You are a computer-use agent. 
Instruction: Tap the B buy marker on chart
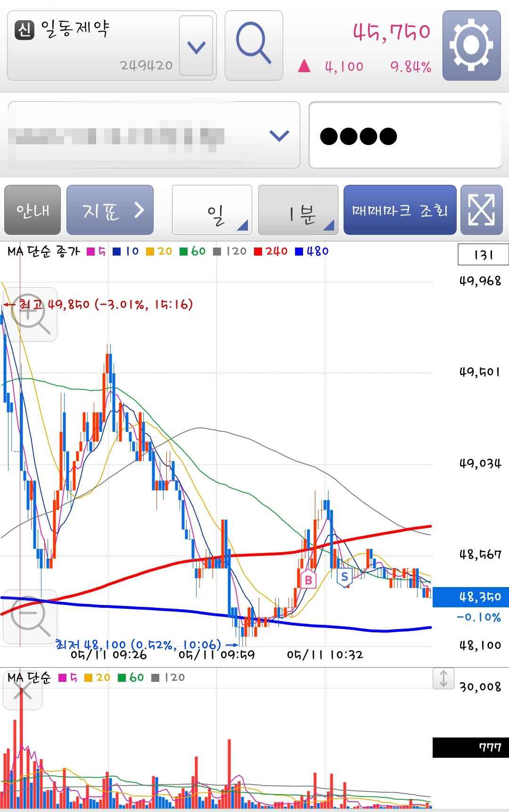click(308, 579)
